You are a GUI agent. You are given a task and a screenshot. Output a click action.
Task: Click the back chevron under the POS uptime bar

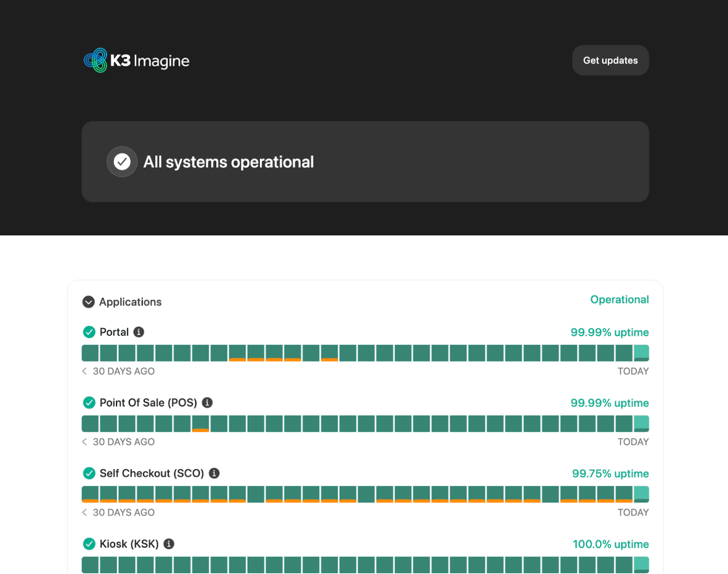pos(84,442)
